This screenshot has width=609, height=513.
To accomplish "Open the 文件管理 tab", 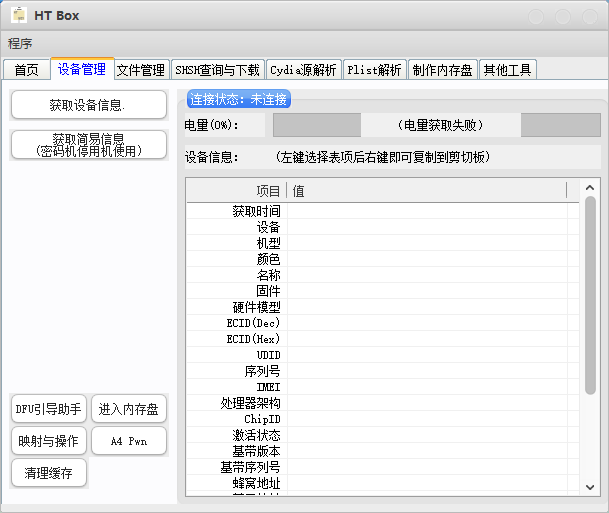I will coord(141,70).
